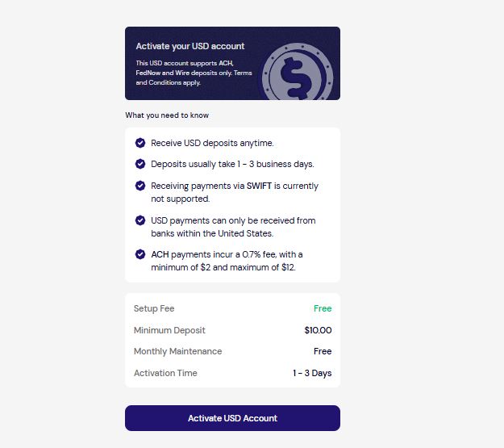This screenshot has width=504, height=448.
Task: Click the green Free setup fee value
Action: (323, 308)
